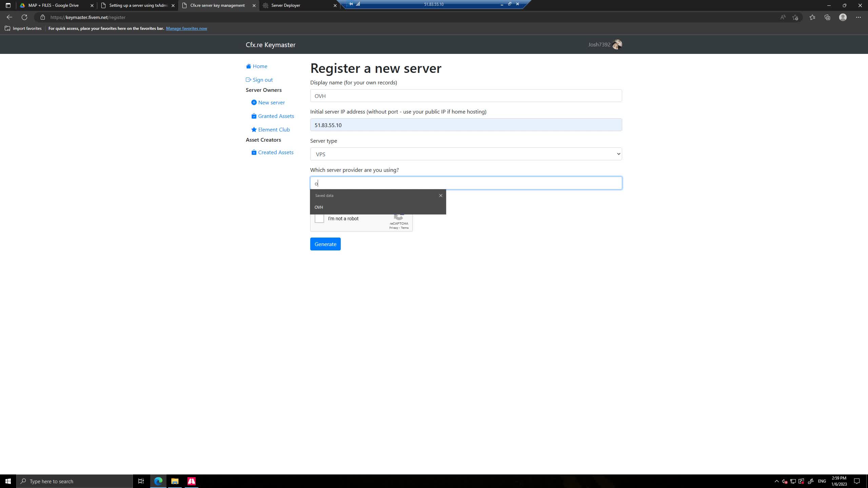This screenshot has height=488, width=868.
Task: Open the Collections icon in Edge toolbar
Action: pos(827,17)
